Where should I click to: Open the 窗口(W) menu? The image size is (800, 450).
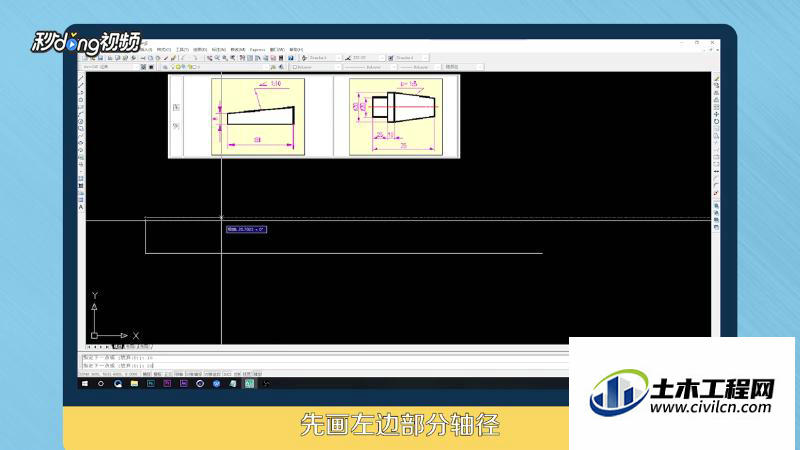tap(277, 49)
